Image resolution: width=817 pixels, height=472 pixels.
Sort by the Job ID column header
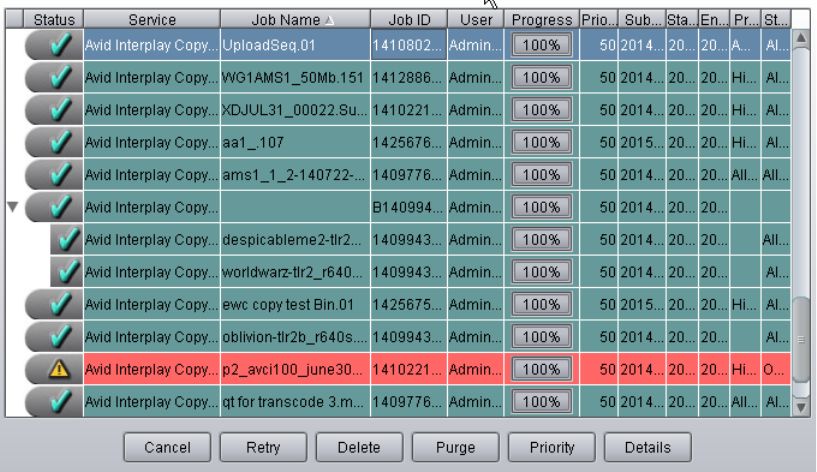pyautogui.click(x=409, y=20)
